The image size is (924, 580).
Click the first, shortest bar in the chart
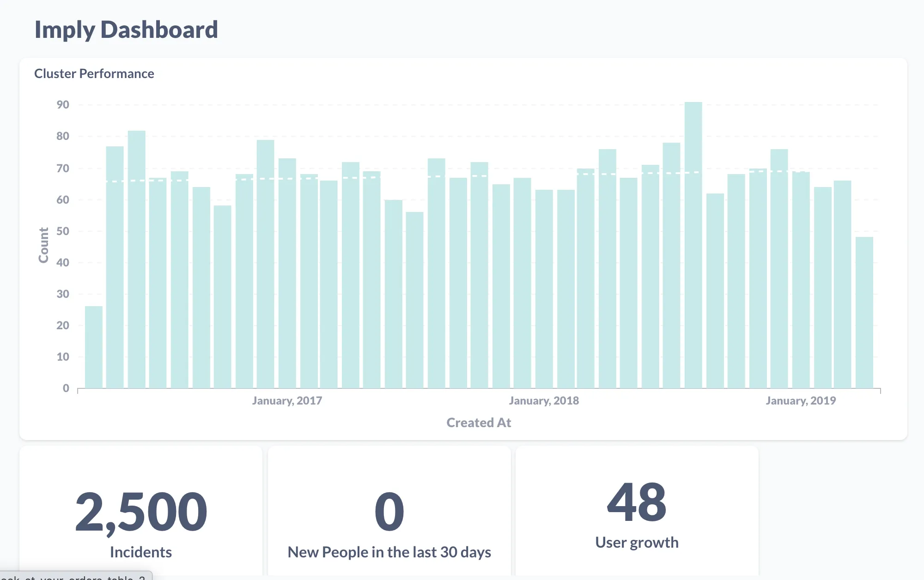(x=94, y=347)
